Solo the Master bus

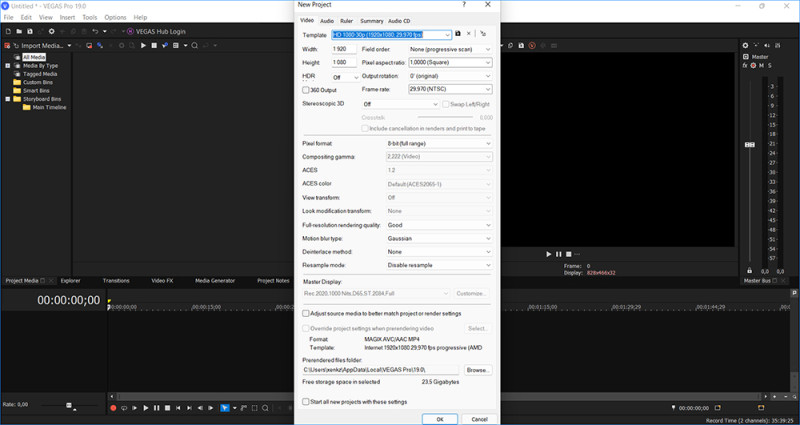769,65
